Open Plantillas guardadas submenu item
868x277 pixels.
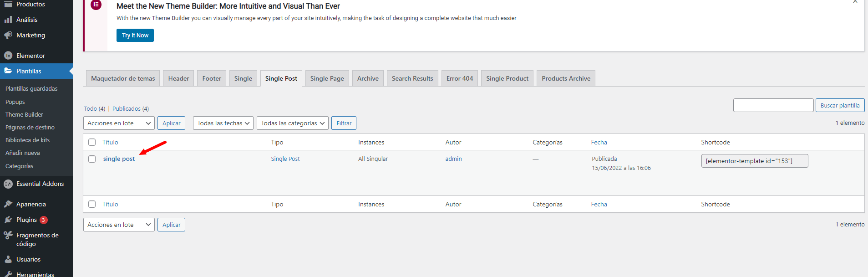31,88
